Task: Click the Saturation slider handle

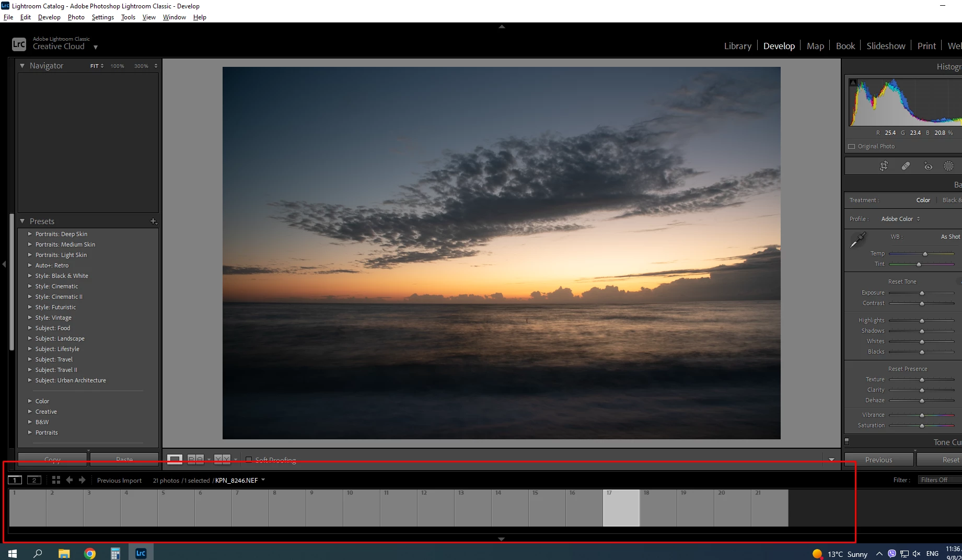Action: coord(922,426)
